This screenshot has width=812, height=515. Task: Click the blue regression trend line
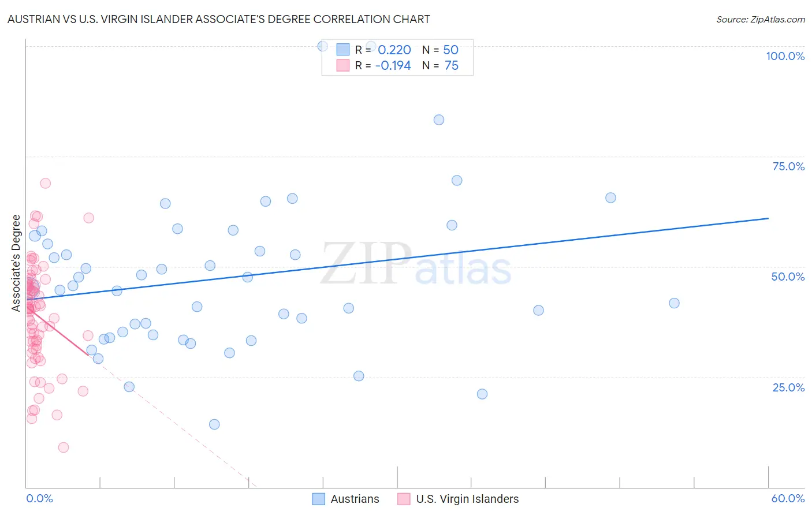coord(397,259)
